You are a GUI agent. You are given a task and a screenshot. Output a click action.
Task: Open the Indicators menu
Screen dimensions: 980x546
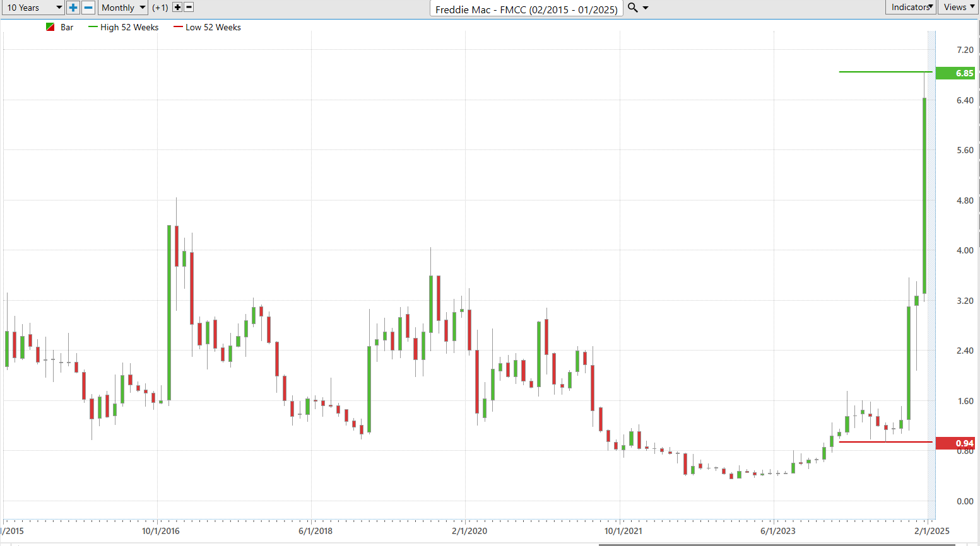(x=911, y=7)
